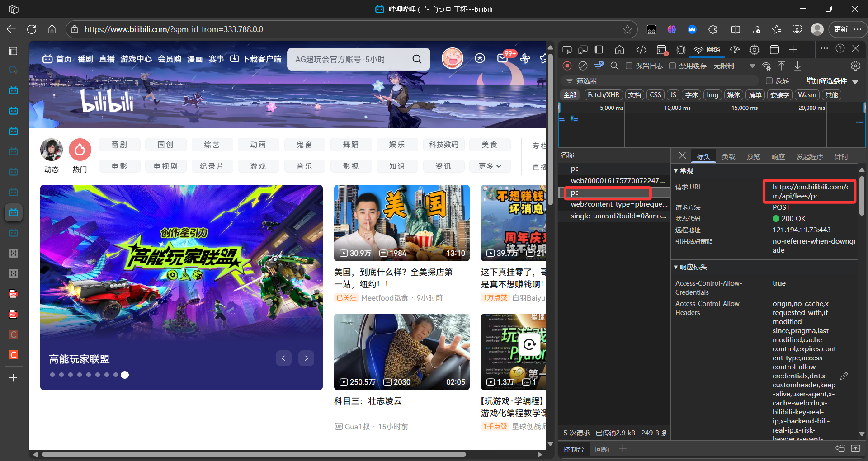Open the 番剧 category
The width and height of the screenshot is (868, 461).
click(119, 145)
